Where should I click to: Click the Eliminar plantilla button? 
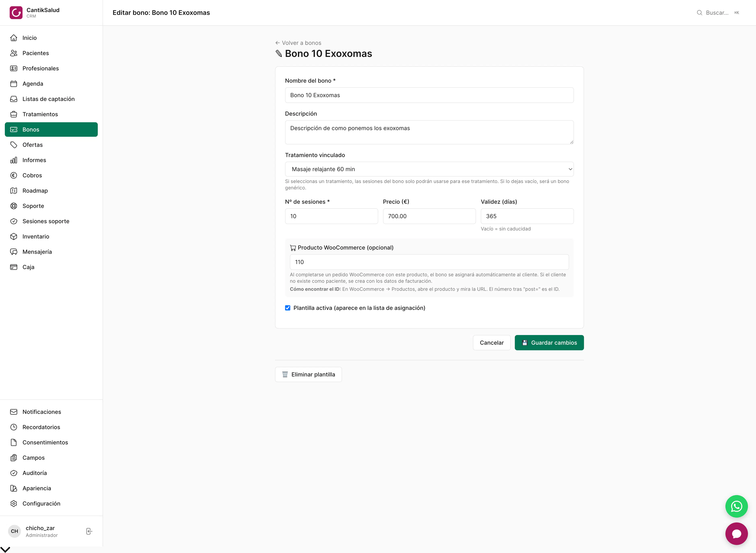308,374
